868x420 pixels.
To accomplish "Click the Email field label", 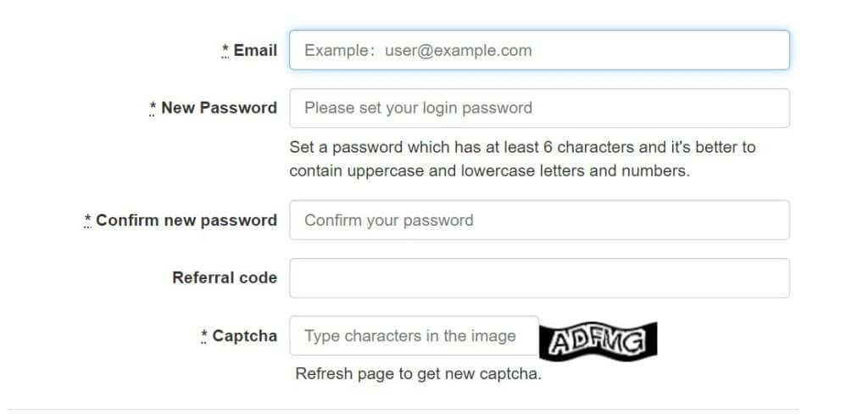I will pos(255,50).
